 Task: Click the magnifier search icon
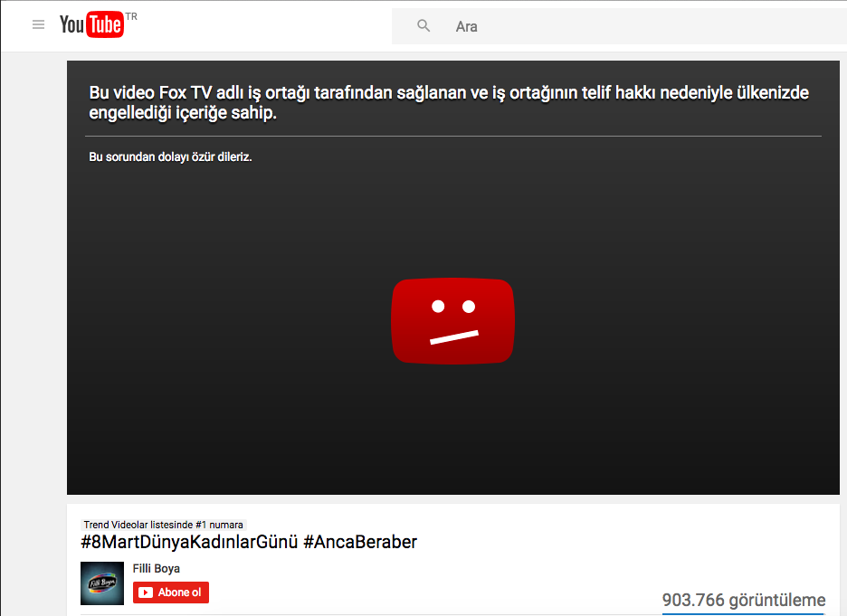coord(423,25)
